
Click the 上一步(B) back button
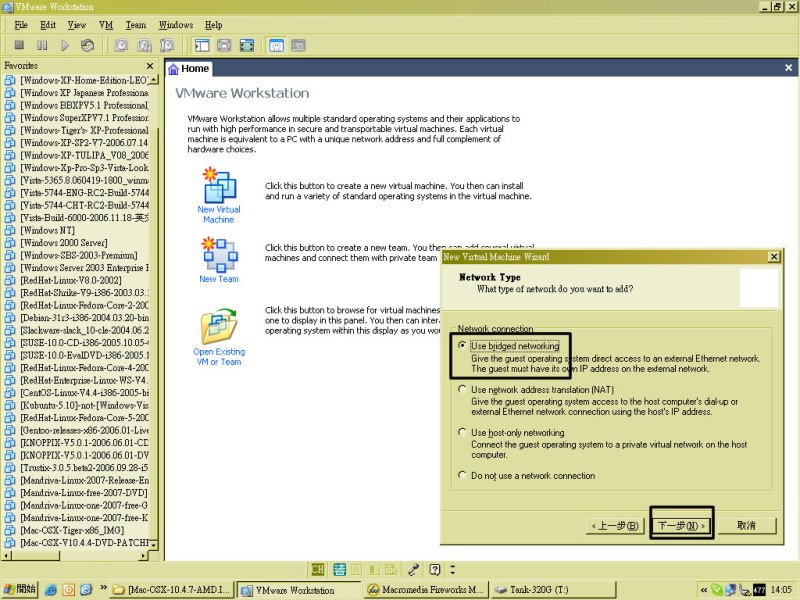tap(615, 526)
